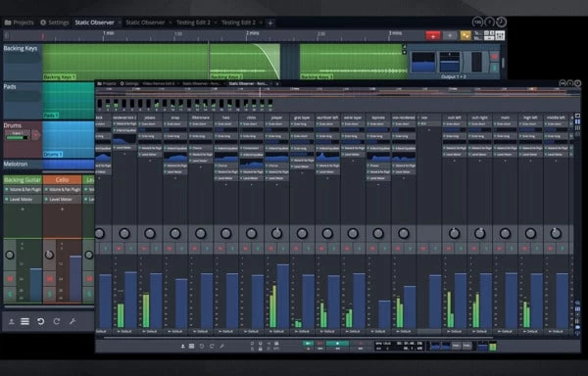Click the undo icon in front window transport bar
This screenshot has width=588, height=376.
[x=202, y=346]
